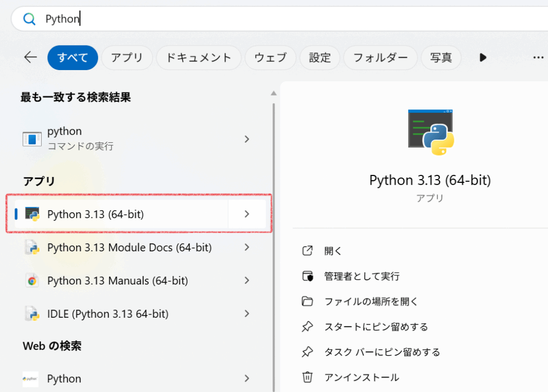This screenshot has height=392, width=548.
Task: Select the アプリ filter tab
Action: coord(127,58)
